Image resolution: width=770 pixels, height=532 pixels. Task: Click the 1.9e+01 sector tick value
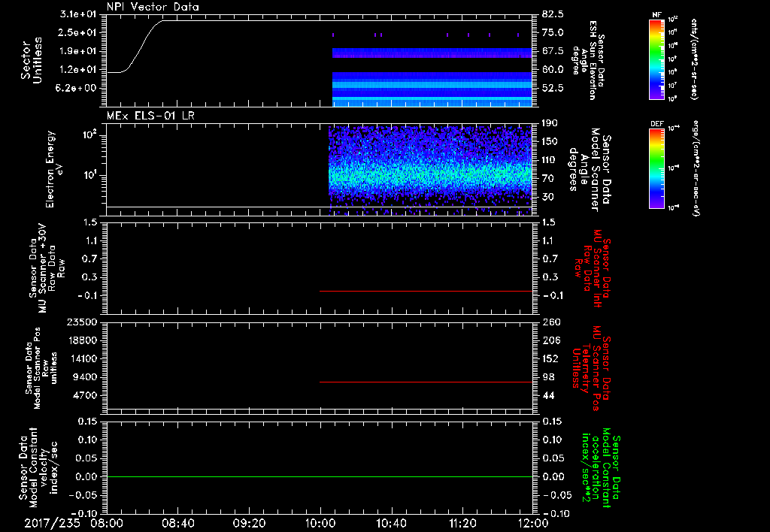78,51
